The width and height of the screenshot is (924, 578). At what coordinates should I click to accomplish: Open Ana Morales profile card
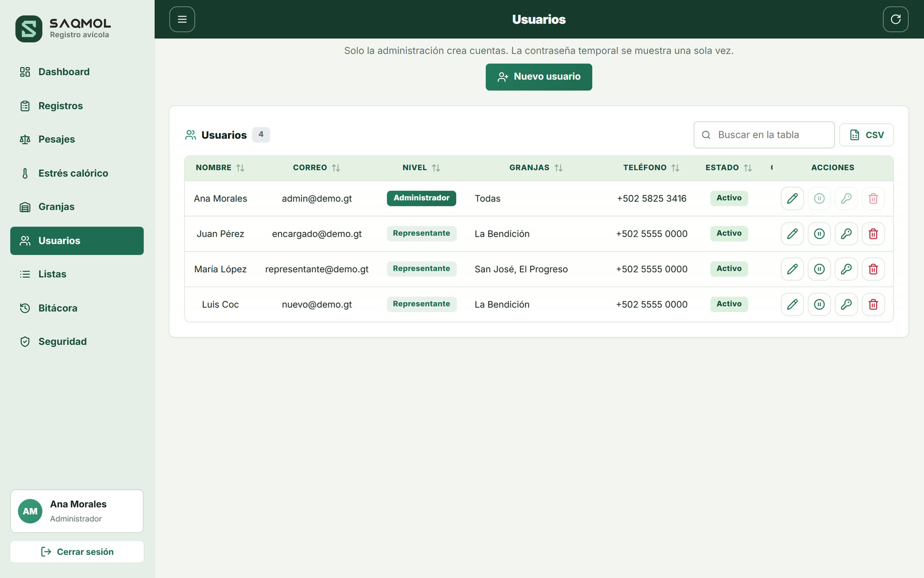coord(77,511)
